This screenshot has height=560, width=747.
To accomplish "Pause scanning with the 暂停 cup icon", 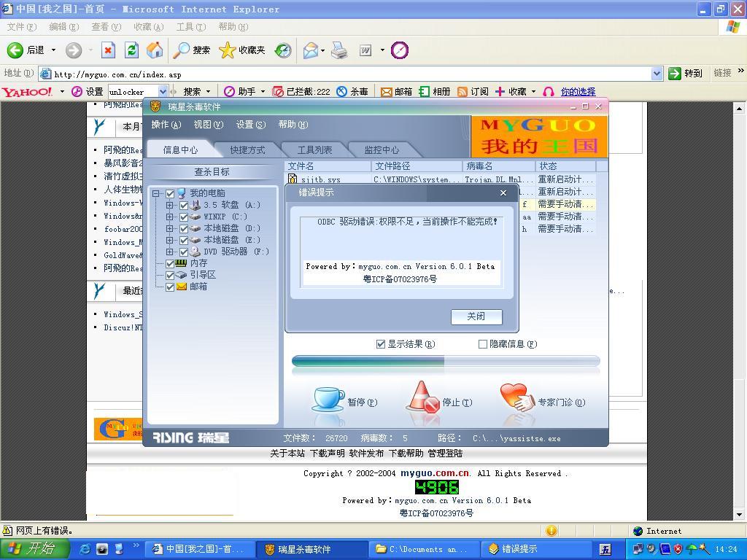I will [x=328, y=399].
